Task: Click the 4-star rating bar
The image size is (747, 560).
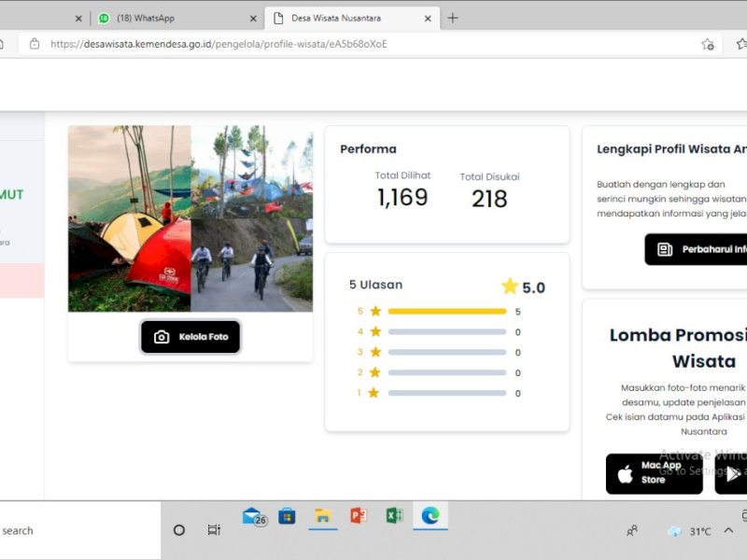Action: [x=447, y=332]
